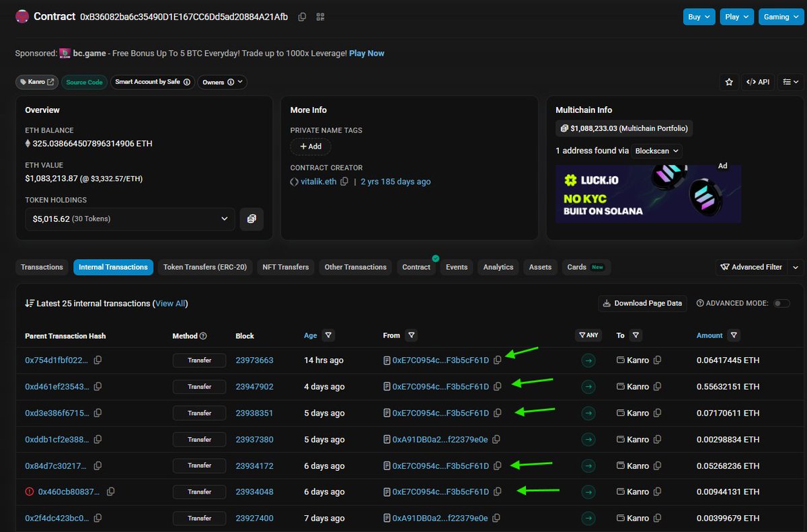Screen dimensions: 807x532
Task: Open the Gaming dropdown
Action: (781, 17)
